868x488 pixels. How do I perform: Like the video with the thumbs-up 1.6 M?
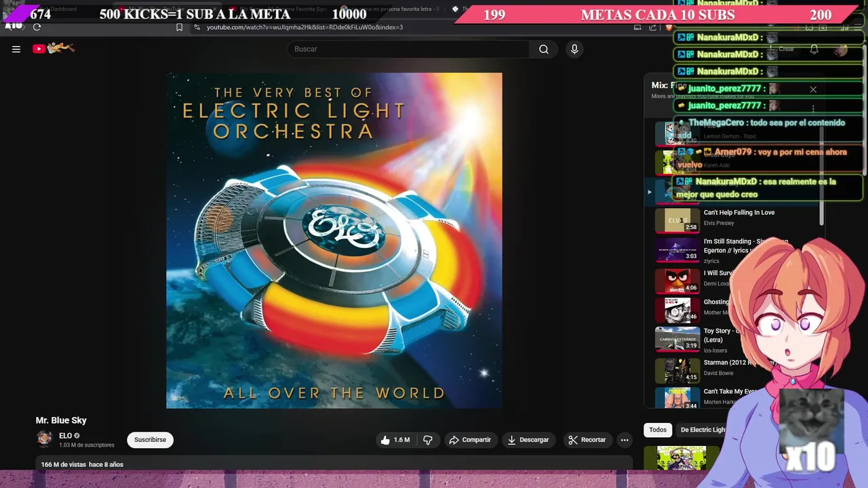point(395,440)
